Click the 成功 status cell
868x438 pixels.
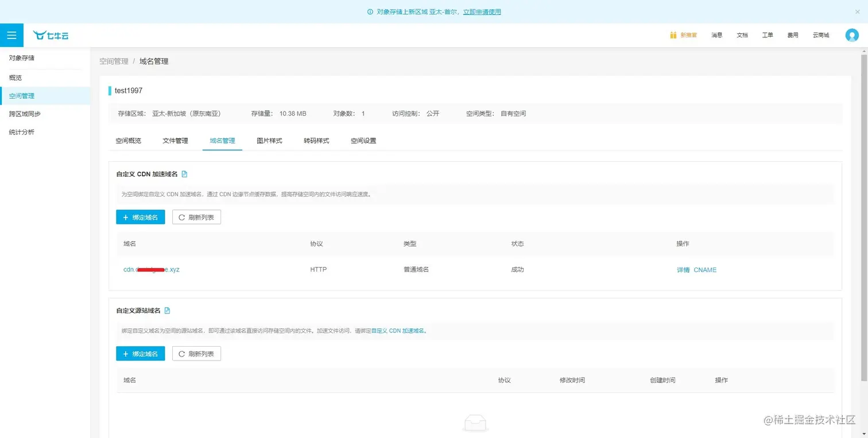tap(517, 269)
